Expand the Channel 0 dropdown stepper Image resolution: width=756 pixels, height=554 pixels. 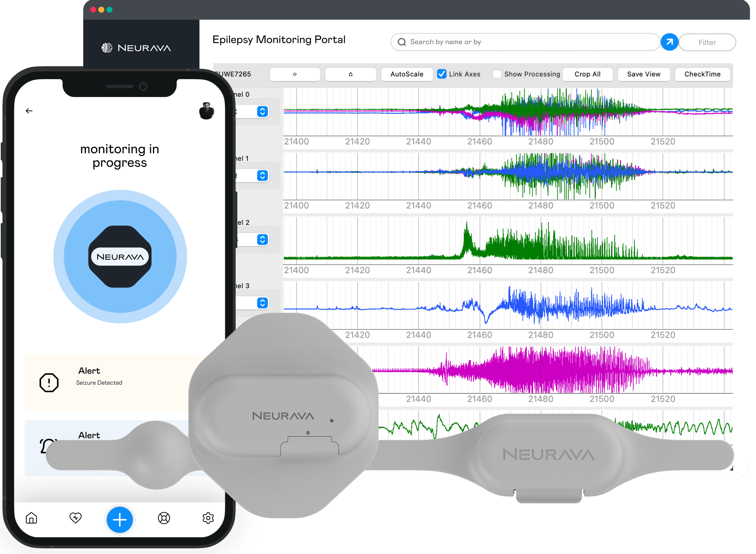[x=263, y=111]
